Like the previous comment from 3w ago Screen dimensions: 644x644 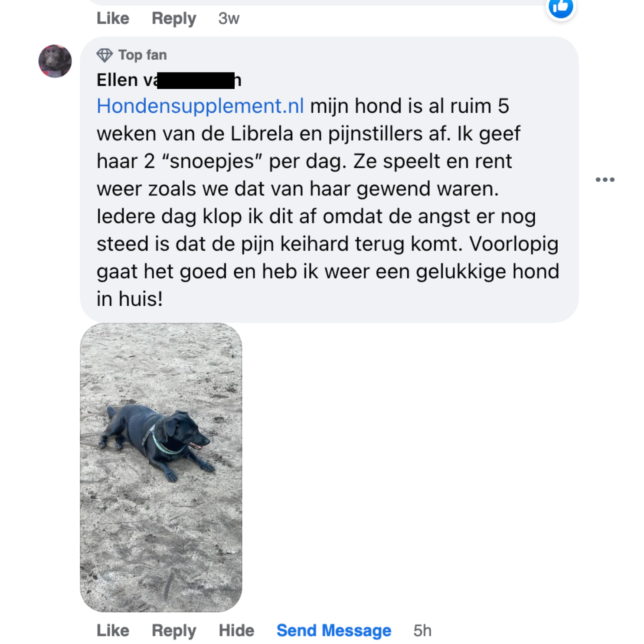113,18
